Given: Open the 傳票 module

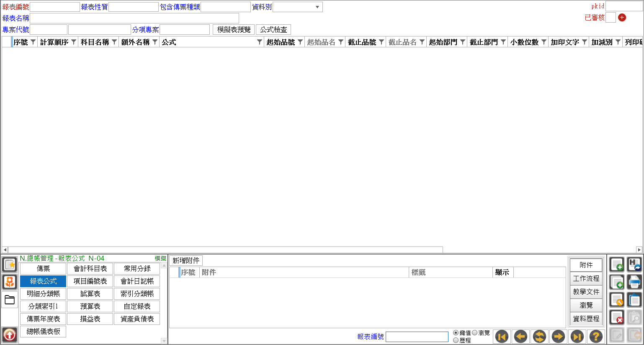Looking at the screenshot, I should tap(43, 269).
